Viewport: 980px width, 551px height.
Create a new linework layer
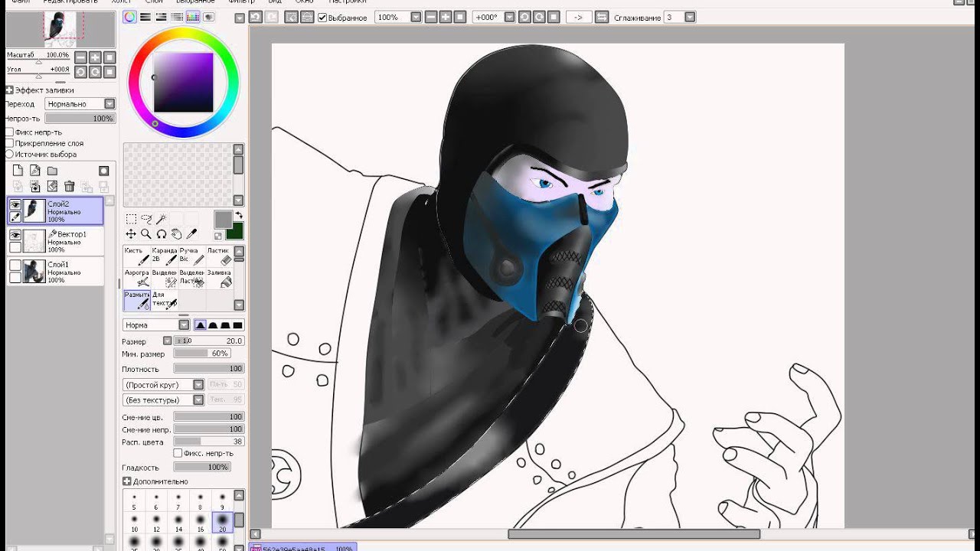35,171
